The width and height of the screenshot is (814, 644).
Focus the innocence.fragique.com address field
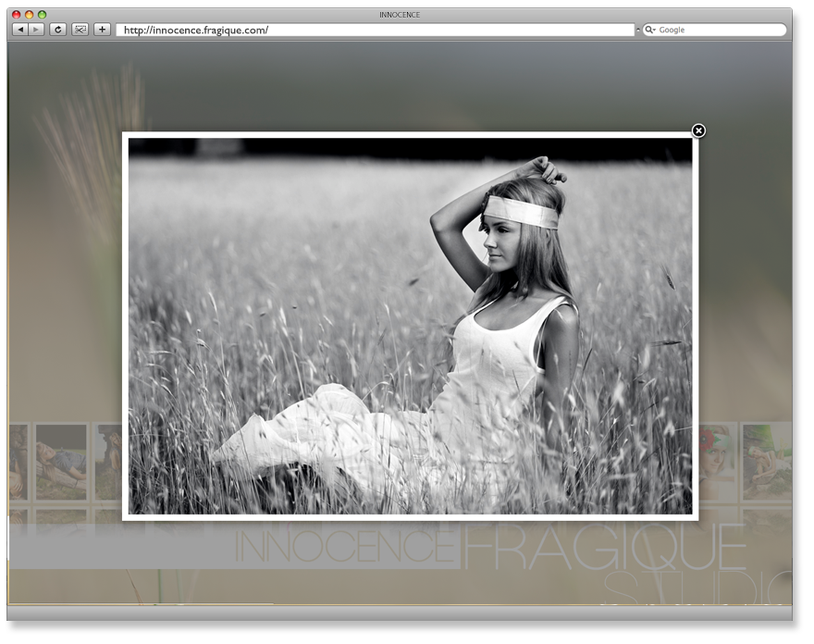375,31
